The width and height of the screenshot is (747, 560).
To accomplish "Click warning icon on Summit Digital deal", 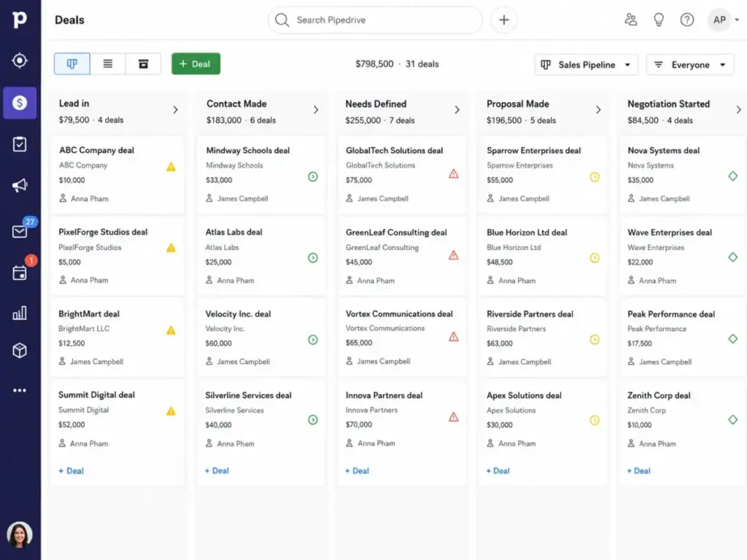I will click(x=171, y=411).
